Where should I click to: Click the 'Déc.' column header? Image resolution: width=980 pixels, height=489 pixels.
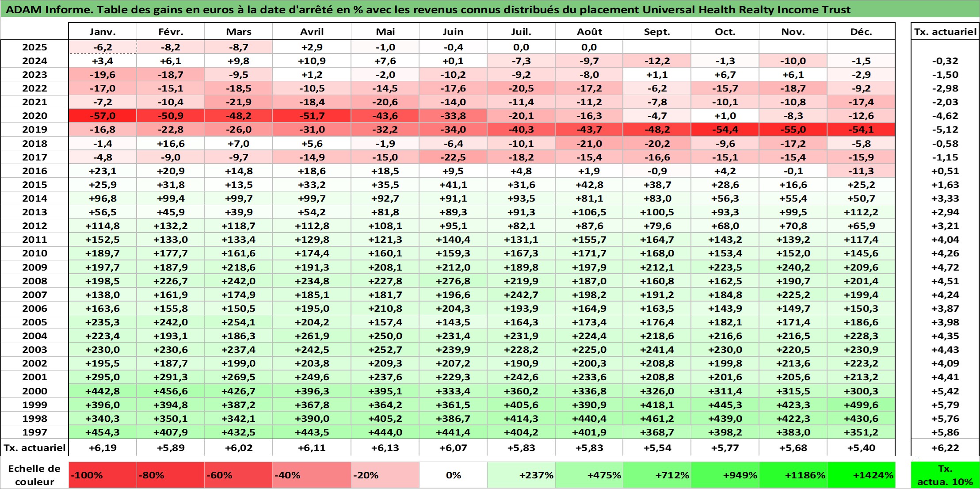coord(861,31)
